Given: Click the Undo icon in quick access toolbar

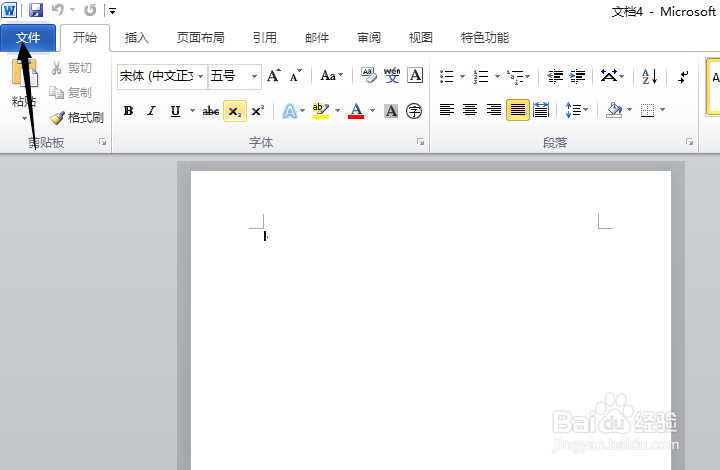Looking at the screenshot, I should point(58,10).
